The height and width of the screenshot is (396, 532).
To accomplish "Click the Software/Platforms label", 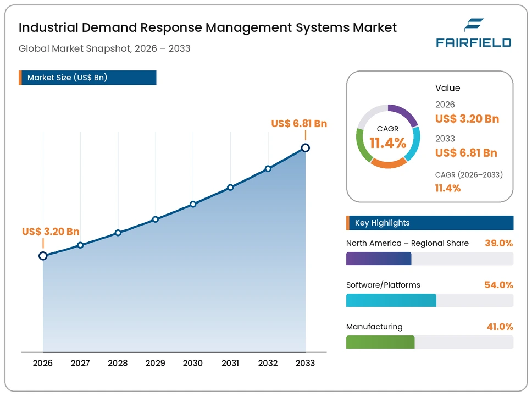I will tap(383, 285).
